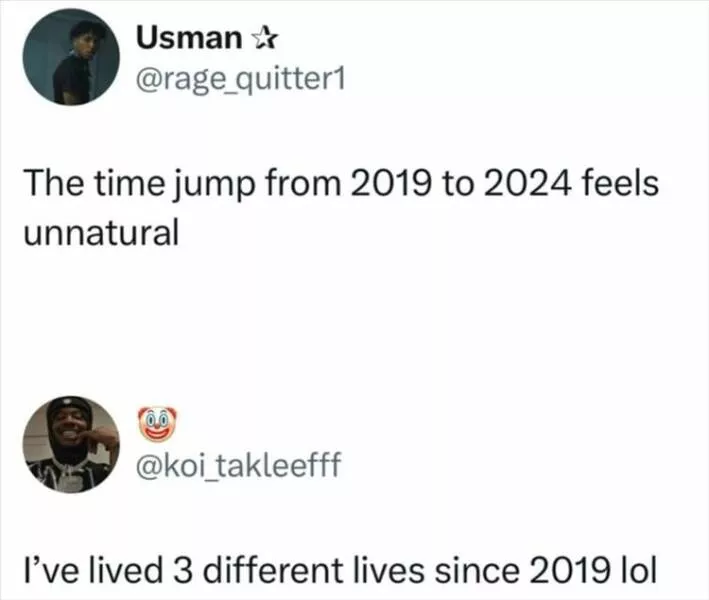Click the word "The" starting Usman's tweet
709x600 pixels.
52,187
